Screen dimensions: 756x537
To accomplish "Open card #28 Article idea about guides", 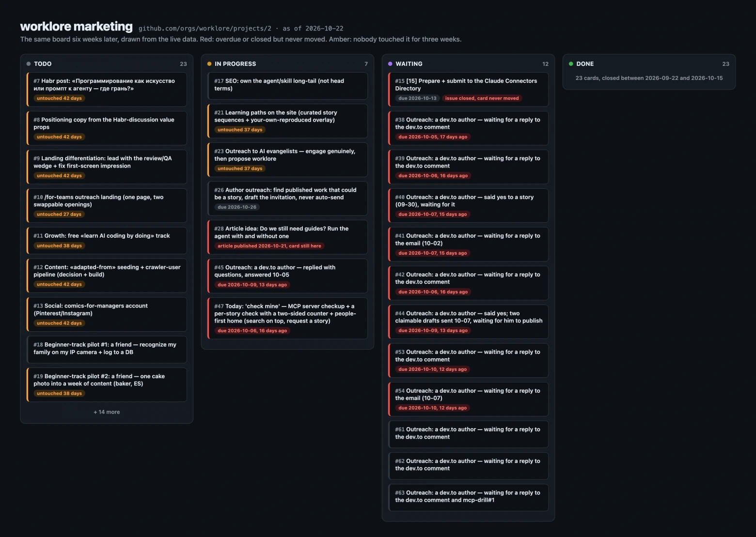I will click(x=287, y=237).
